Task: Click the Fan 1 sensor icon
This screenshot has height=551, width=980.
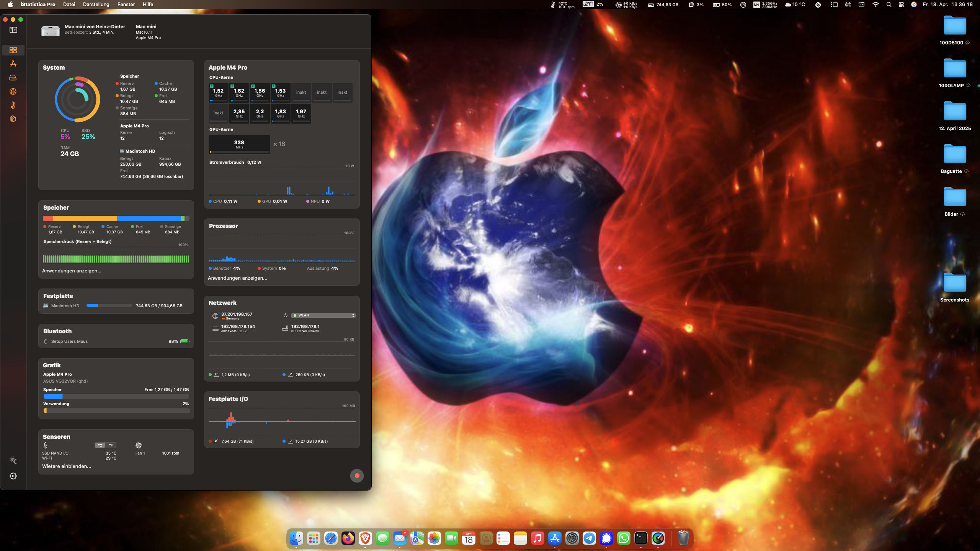Action: [139, 445]
